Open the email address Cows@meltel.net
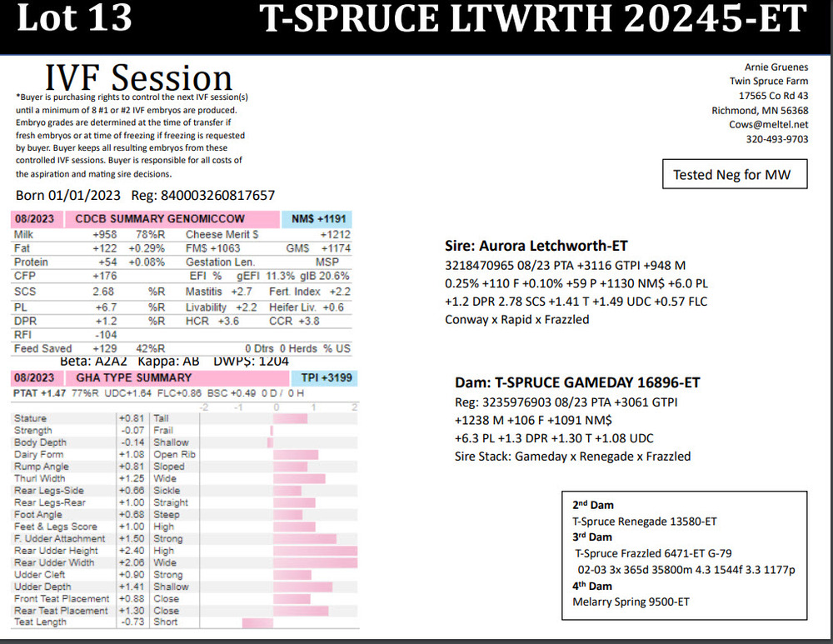Viewport: 833px width, 644px height. point(768,124)
